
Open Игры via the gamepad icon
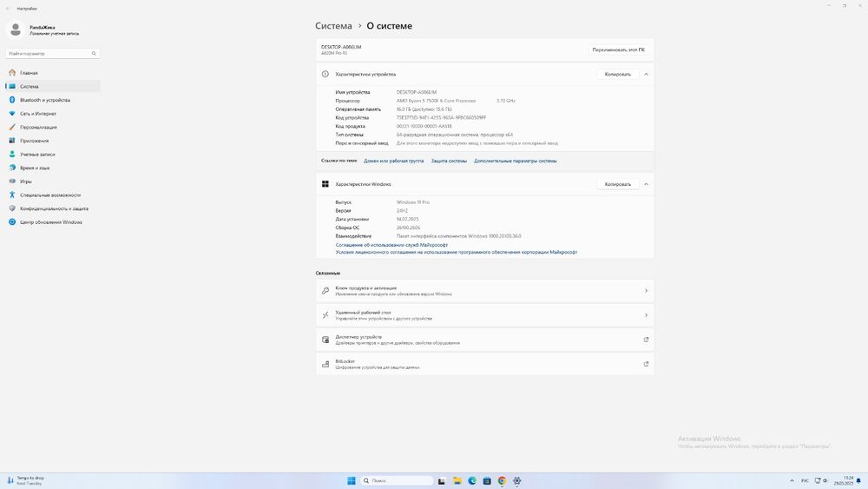click(12, 181)
